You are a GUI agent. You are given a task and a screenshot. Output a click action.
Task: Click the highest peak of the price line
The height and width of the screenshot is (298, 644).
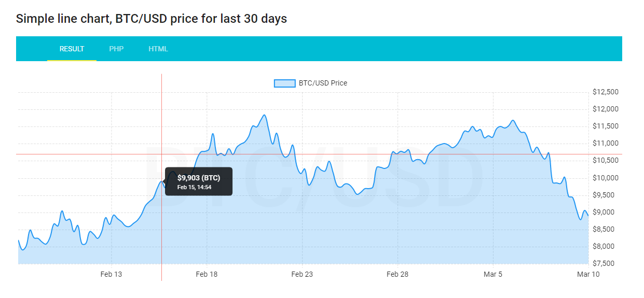coord(265,115)
